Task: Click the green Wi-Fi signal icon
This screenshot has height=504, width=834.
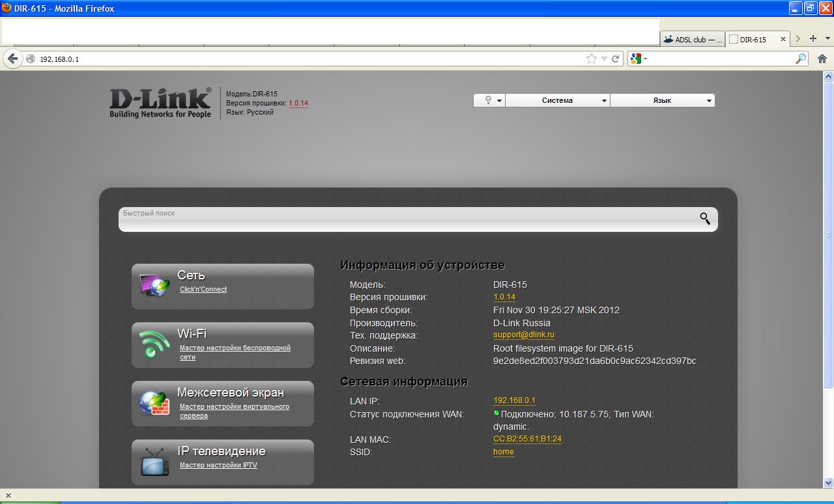Action: [154, 344]
